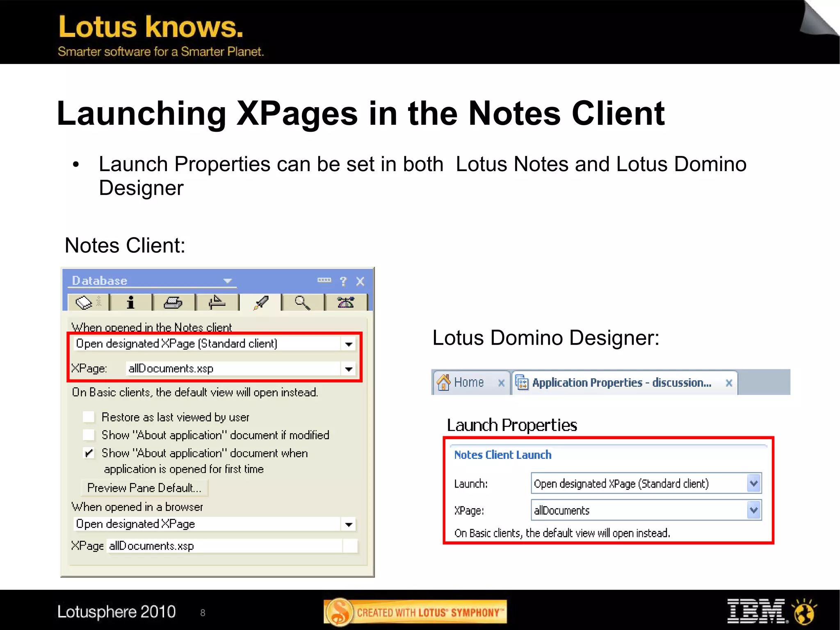Open the XPage allDocuments dropdown in Designer
Image resolution: width=840 pixels, height=630 pixels.
(x=754, y=510)
